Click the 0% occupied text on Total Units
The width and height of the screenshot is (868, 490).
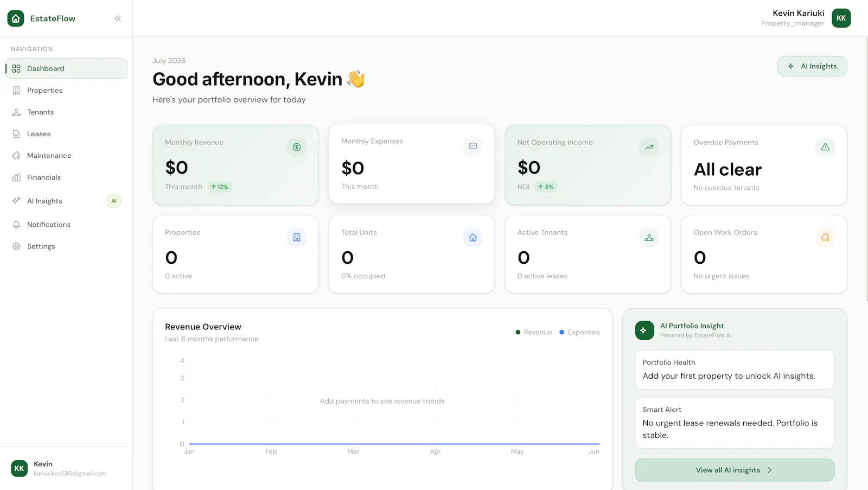pyautogui.click(x=363, y=276)
